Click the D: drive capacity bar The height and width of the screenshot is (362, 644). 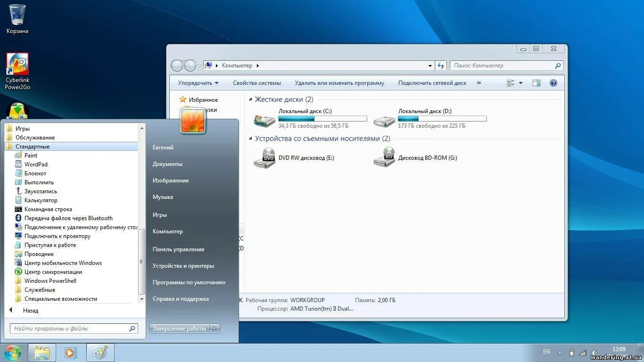442,119
